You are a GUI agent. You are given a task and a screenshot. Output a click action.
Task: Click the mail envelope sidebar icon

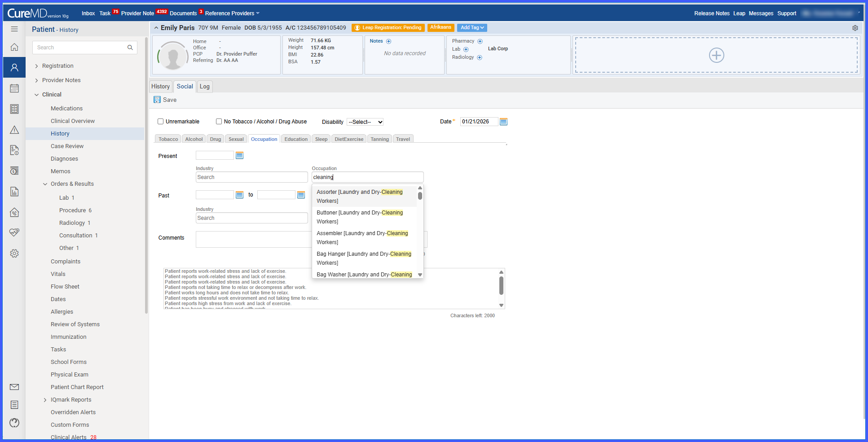click(x=14, y=387)
